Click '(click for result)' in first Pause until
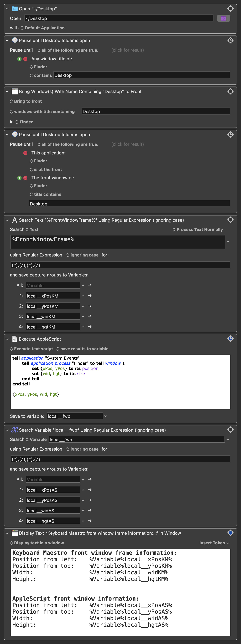Screen dimensions: 241x644 (x=127, y=50)
